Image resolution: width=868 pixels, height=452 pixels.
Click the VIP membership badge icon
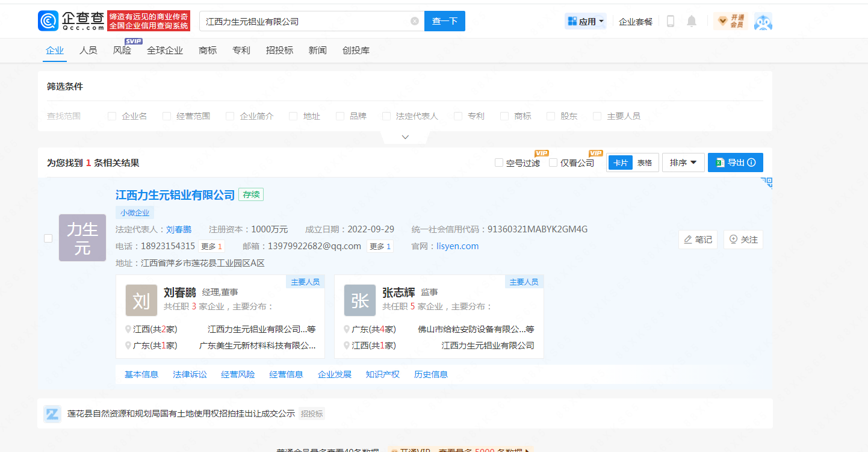[x=730, y=21]
